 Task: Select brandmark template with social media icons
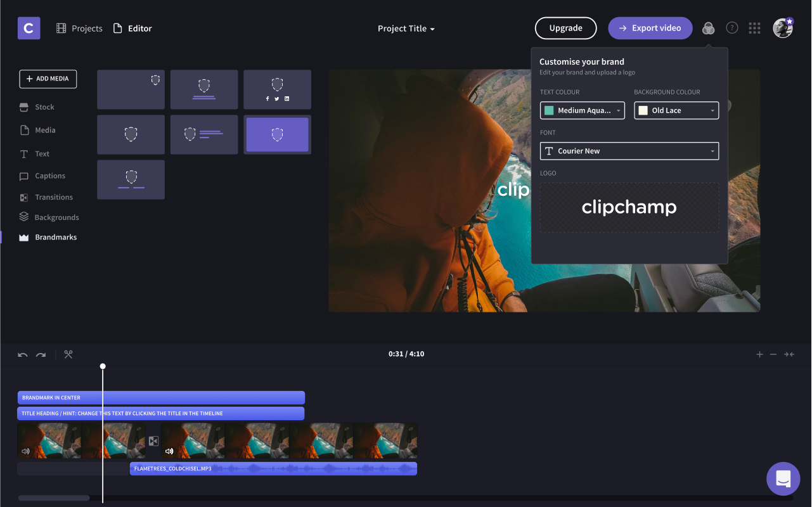pos(277,89)
